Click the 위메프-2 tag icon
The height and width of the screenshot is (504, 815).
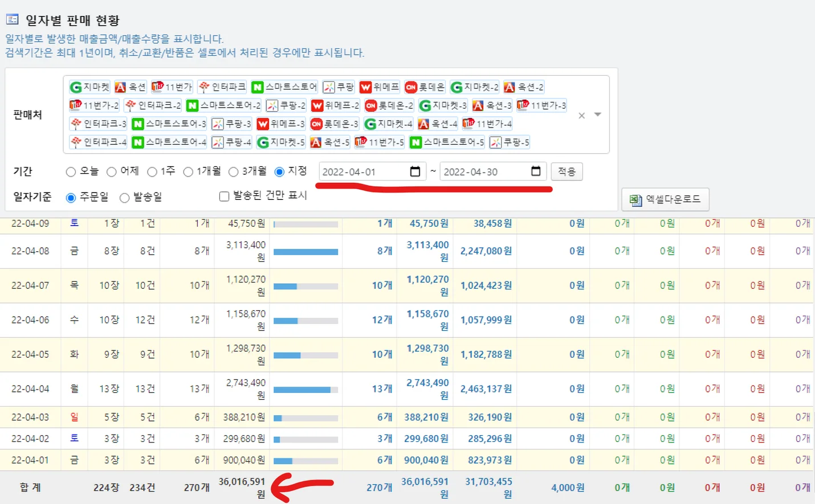(317, 105)
